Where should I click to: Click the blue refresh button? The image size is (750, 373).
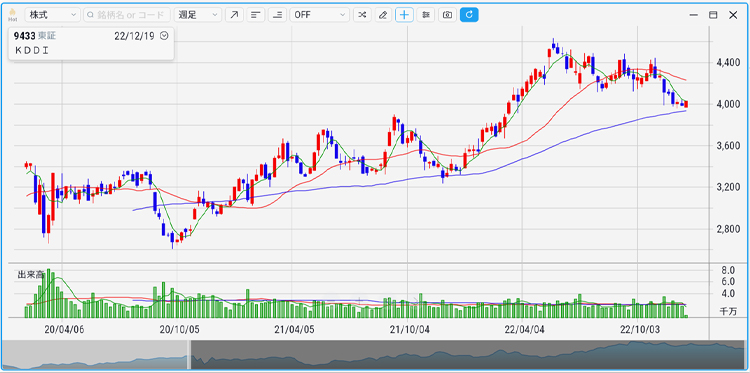click(469, 15)
